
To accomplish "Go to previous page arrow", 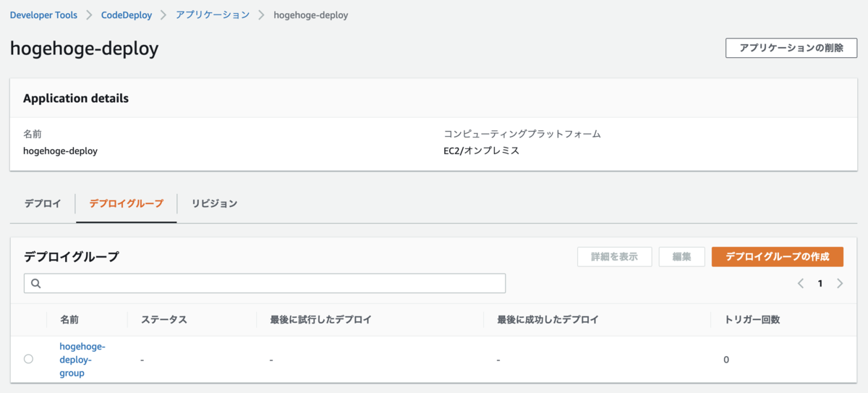I will 801,284.
